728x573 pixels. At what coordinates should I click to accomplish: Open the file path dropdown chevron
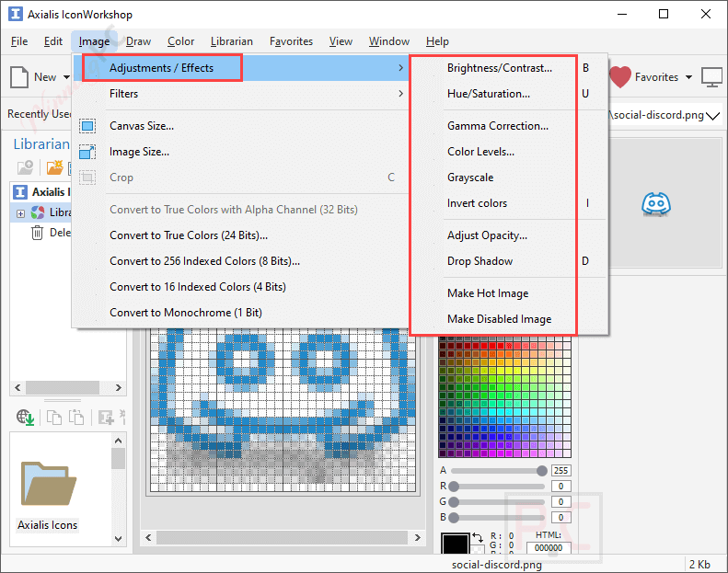712,116
